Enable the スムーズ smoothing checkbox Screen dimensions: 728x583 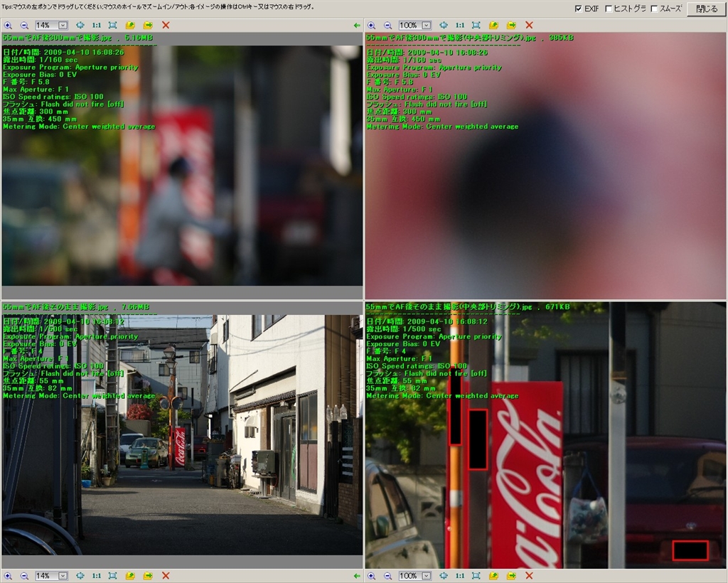tap(654, 9)
